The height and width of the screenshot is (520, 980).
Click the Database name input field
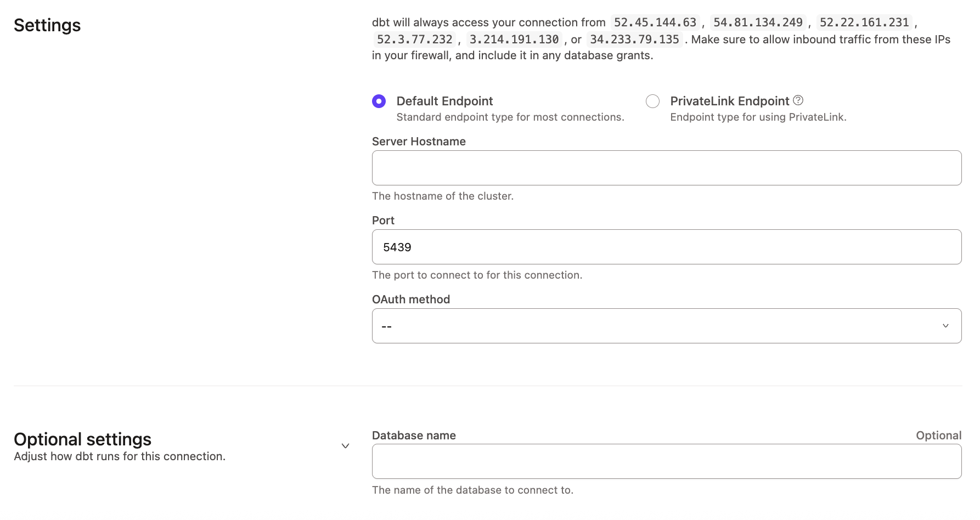(x=666, y=461)
